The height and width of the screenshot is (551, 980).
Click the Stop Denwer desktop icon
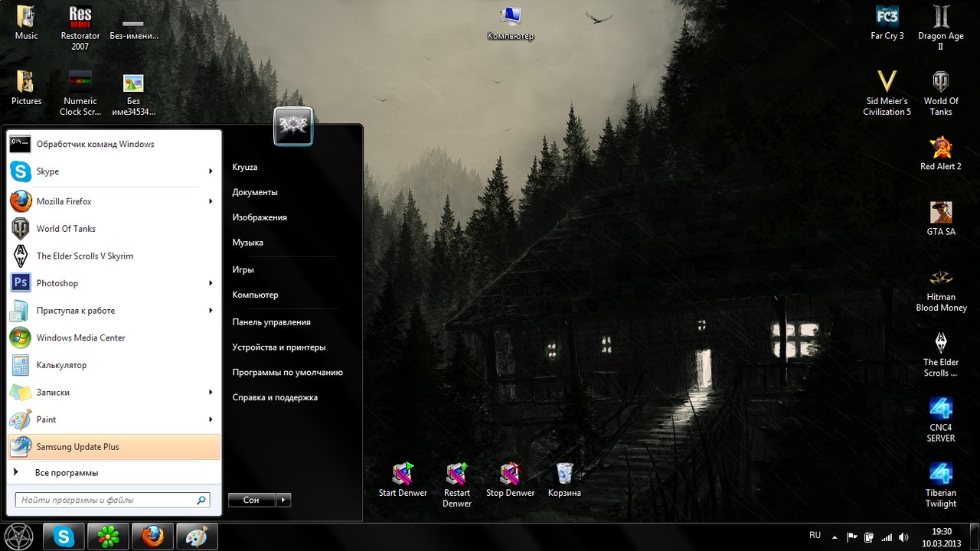pos(511,480)
